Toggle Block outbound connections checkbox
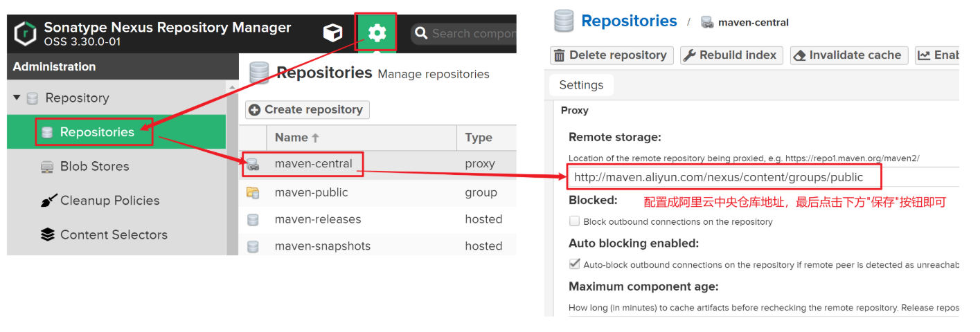Viewport: 980px width, 332px height. click(x=574, y=221)
